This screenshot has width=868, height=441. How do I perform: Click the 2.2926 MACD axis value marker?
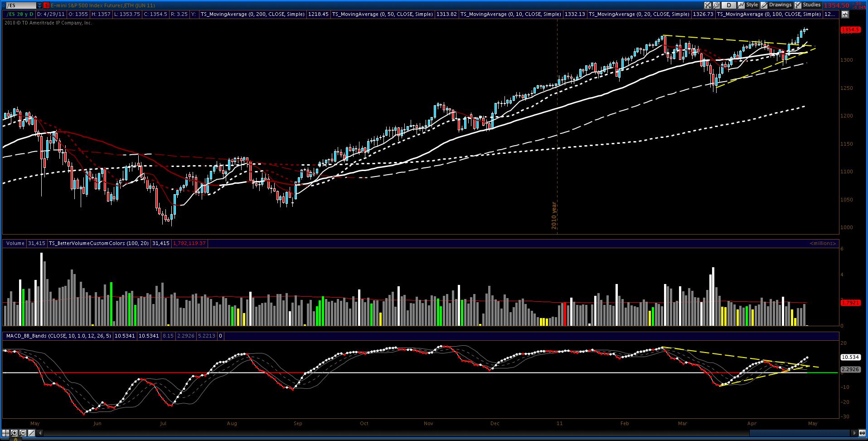pyautogui.click(x=850, y=369)
